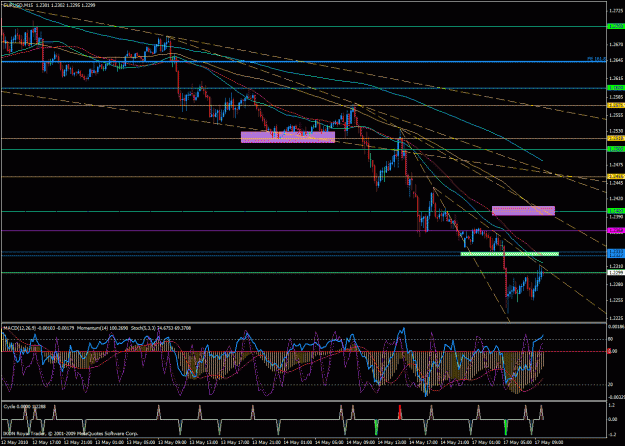Click the 13 May 01:00 time label
The height and width of the screenshot is (446, 625).
coord(109,442)
